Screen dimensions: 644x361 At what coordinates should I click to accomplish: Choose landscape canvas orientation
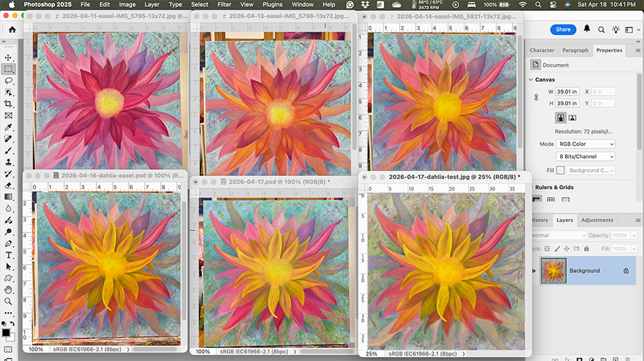[572, 118]
